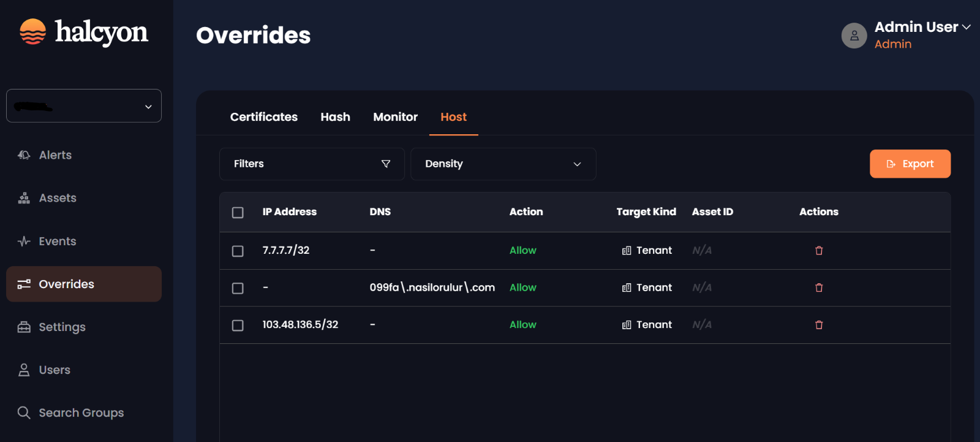Click DNS entry 099fa\.nasilorulur\.com
The width and height of the screenshot is (980, 442).
click(432, 288)
